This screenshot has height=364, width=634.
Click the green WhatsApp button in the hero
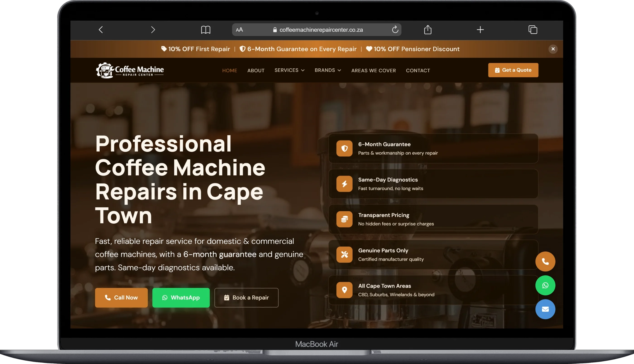[x=181, y=297]
